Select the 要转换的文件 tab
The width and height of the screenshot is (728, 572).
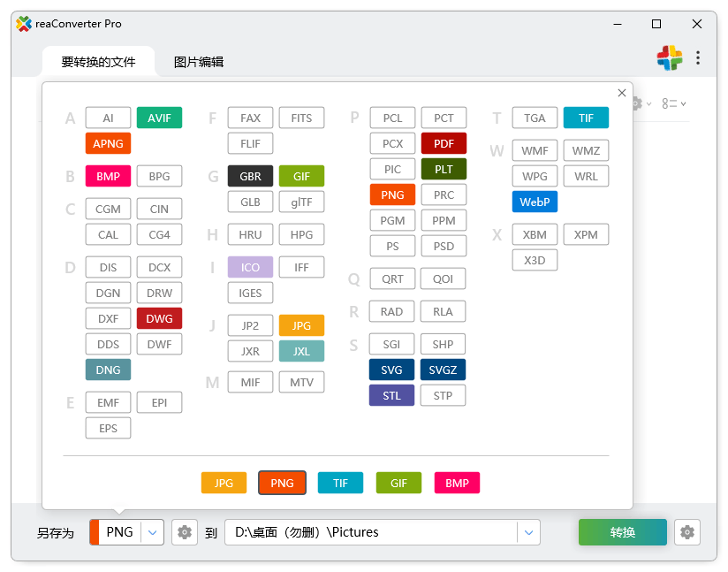point(98,62)
